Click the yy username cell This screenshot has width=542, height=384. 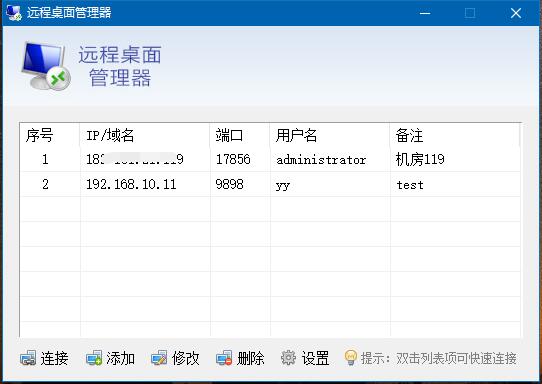[x=282, y=186]
